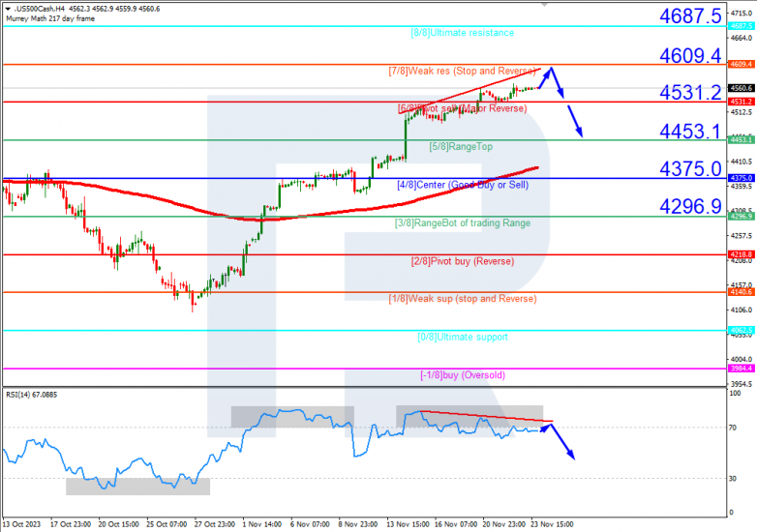This screenshot has height=532, width=757.
Task: Click the large blue 4453.1 price label
Action: [x=690, y=132]
